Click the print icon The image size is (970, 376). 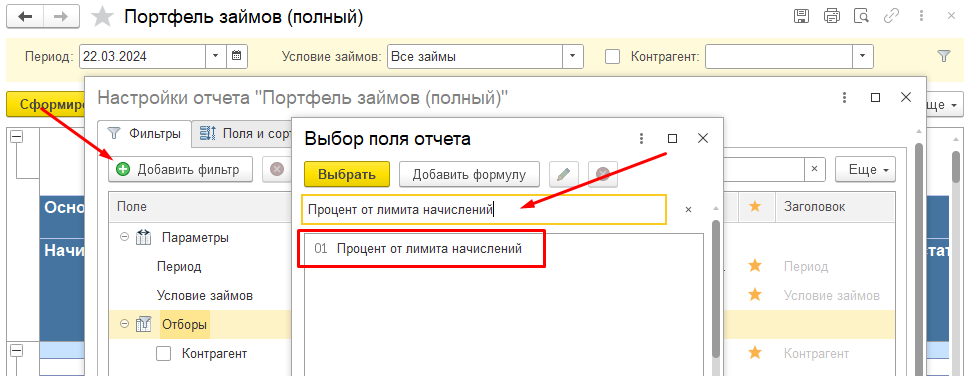tap(831, 17)
